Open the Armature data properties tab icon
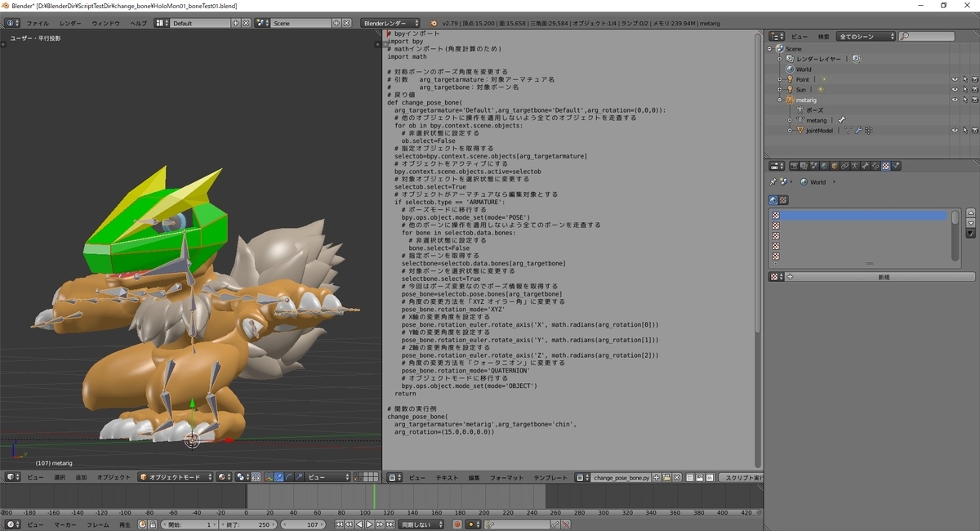The height and width of the screenshot is (531, 980). pos(854,166)
